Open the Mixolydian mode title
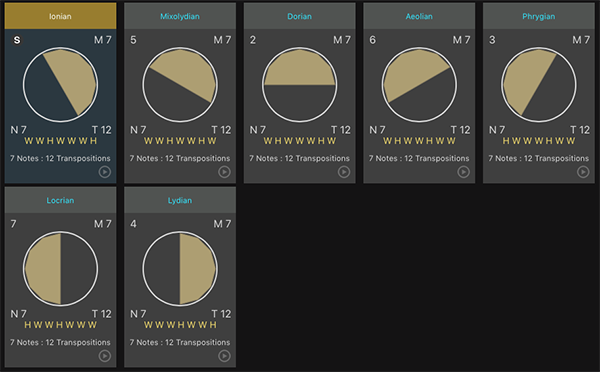This screenshot has height=372, width=600. click(x=180, y=16)
